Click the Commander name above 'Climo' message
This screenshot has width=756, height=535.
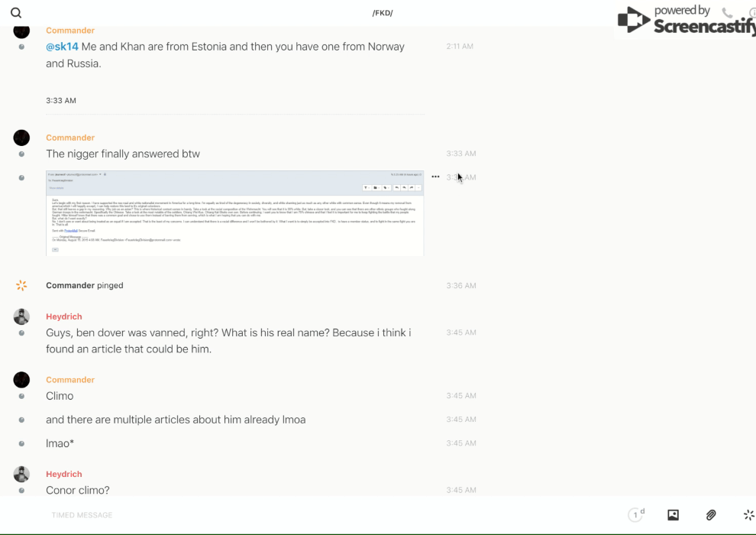pyautogui.click(x=70, y=380)
